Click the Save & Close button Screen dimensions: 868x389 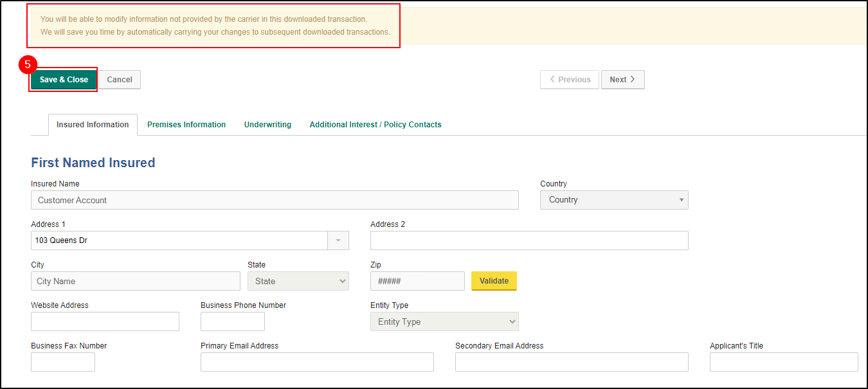64,80
